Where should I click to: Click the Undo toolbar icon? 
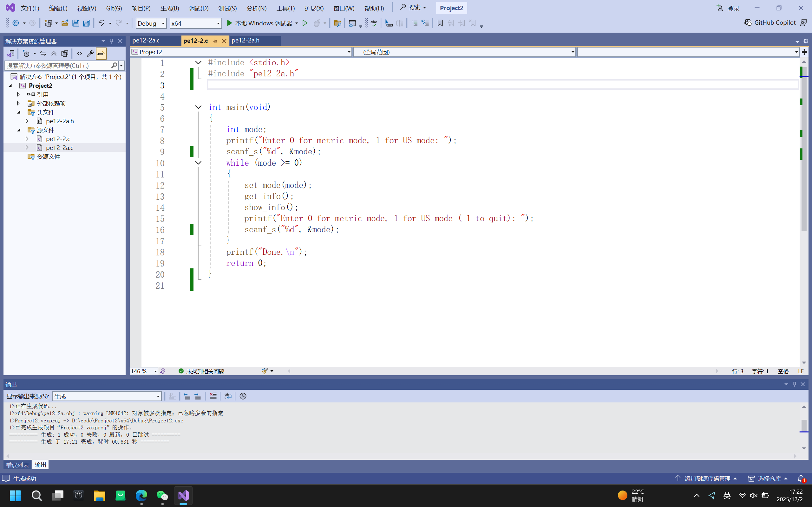101,23
